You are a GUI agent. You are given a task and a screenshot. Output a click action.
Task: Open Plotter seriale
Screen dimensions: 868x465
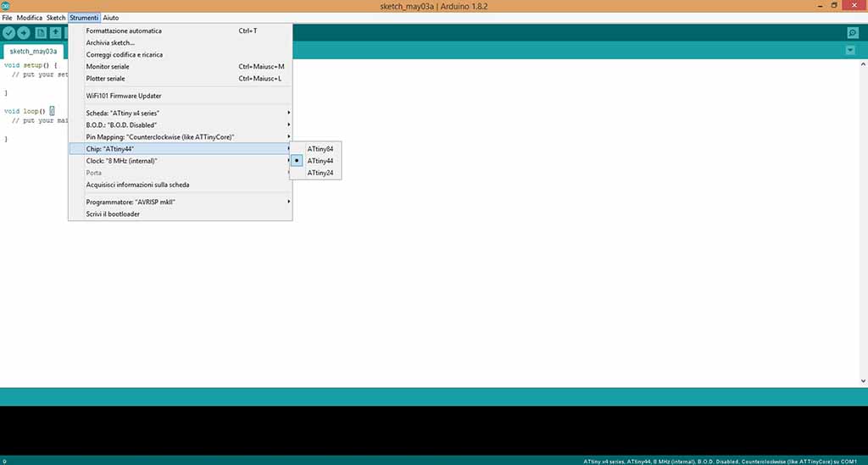coord(180,79)
